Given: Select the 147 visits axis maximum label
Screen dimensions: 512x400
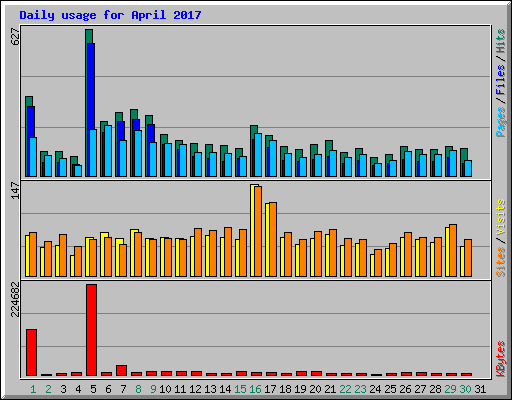Looking at the screenshot, I should pyautogui.click(x=15, y=190).
